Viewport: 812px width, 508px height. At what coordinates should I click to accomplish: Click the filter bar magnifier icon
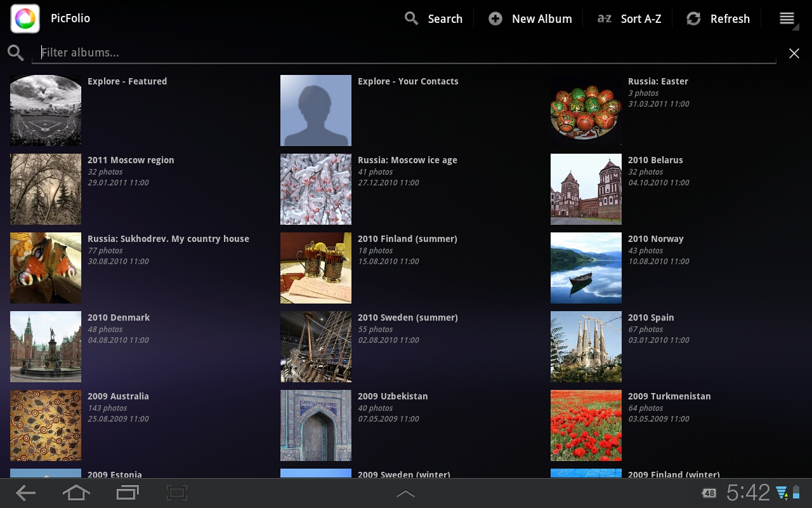tap(16, 53)
